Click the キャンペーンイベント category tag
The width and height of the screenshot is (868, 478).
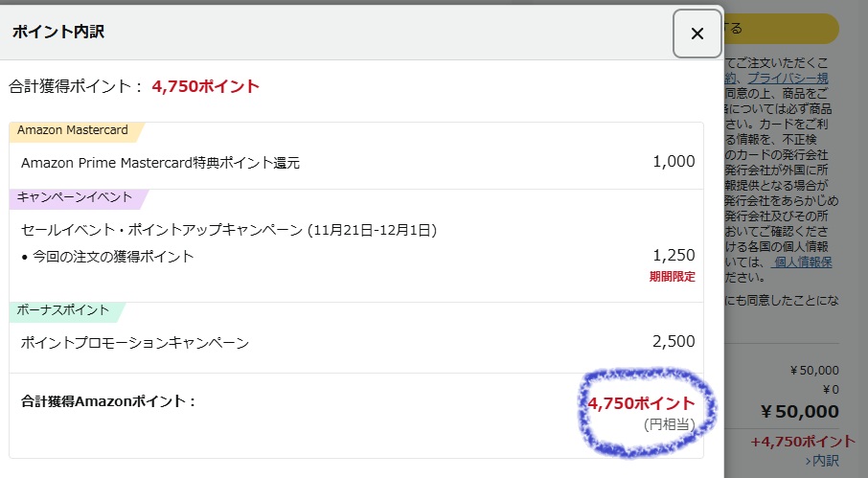click(x=75, y=197)
